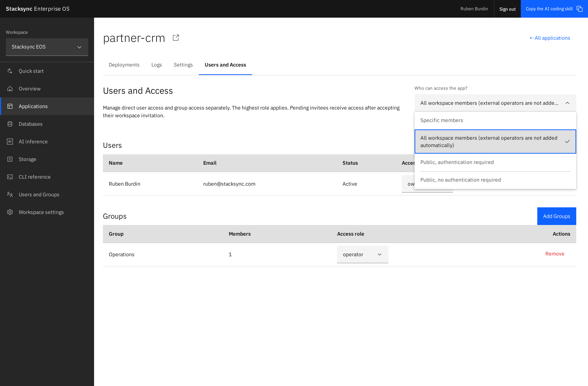
Task: Collapse the Who can access the app dropdown
Action: coord(495,103)
